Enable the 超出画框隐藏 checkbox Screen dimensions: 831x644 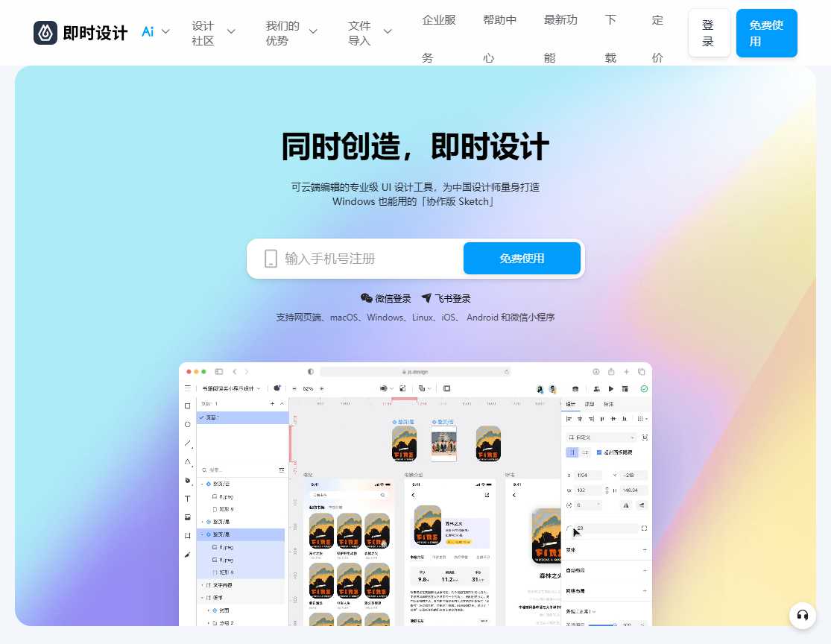tap(598, 452)
